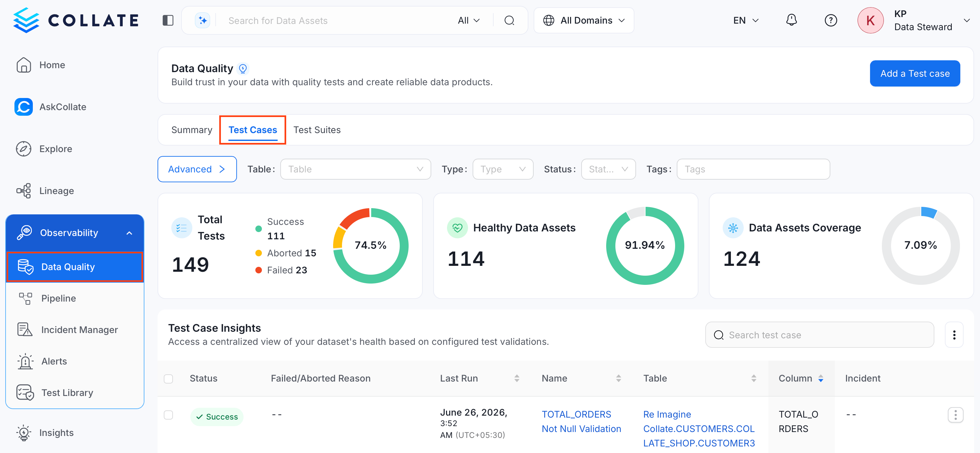Viewport: 980px width, 453px height.
Task: Expand the All Domains dropdown
Action: pyautogui.click(x=584, y=20)
